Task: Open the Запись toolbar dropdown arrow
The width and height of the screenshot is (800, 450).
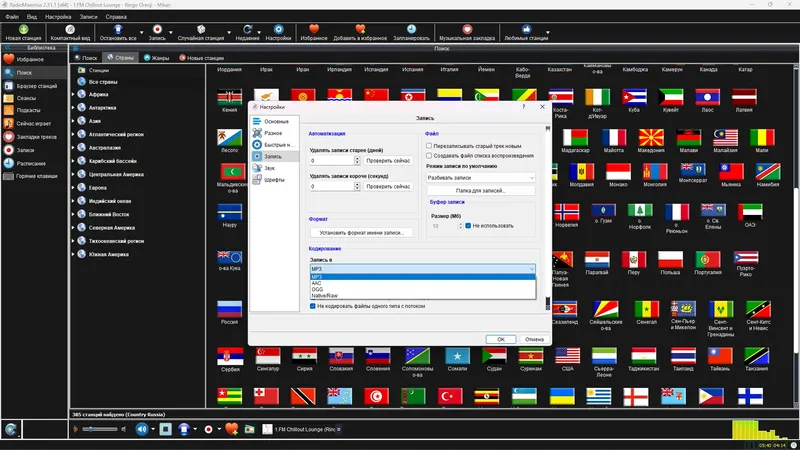Action: coord(171,32)
